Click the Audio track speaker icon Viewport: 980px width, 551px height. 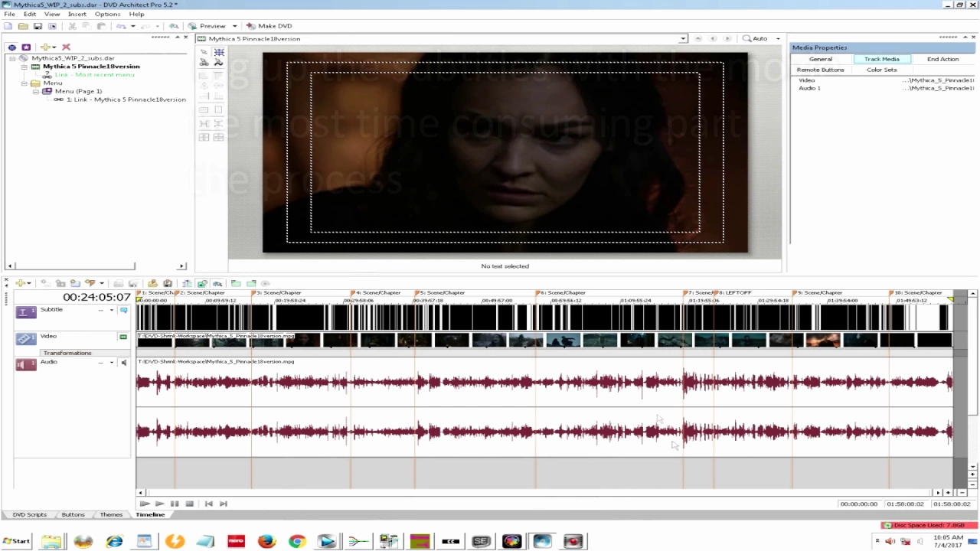coord(26,364)
